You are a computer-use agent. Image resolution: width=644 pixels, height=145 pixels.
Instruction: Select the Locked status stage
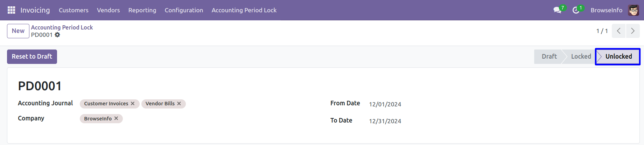click(x=581, y=57)
